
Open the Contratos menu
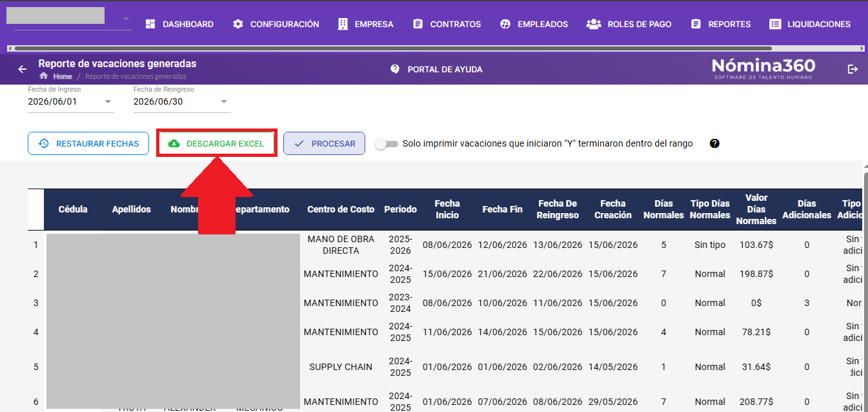pyautogui.click(x=447, y=24)
